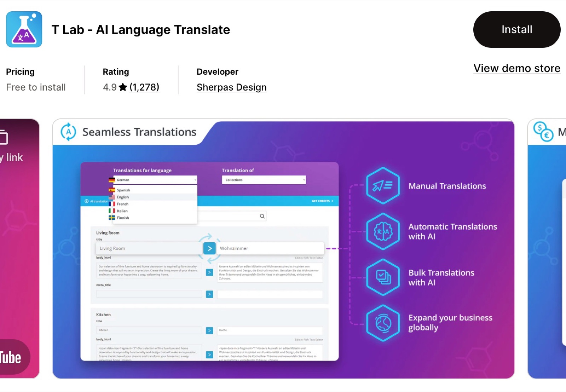
Task: Open the Seamless Translations screenshot
Action: click(x=283, y=249)
